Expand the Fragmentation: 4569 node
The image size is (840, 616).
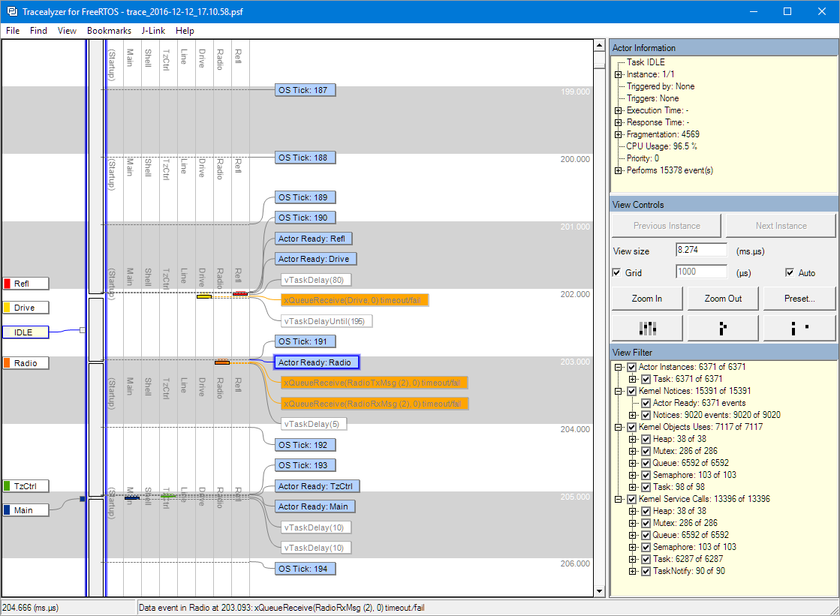[x=618, y=134]
